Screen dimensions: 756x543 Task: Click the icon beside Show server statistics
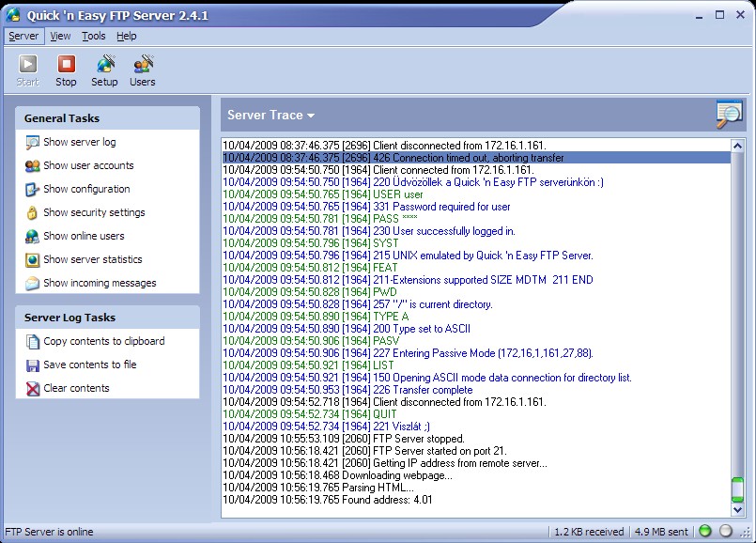point(32,260)
